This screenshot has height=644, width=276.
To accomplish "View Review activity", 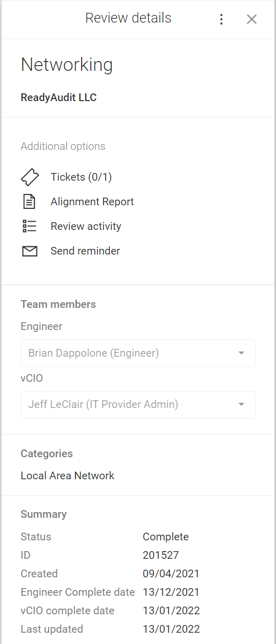I will pos(86,226).
